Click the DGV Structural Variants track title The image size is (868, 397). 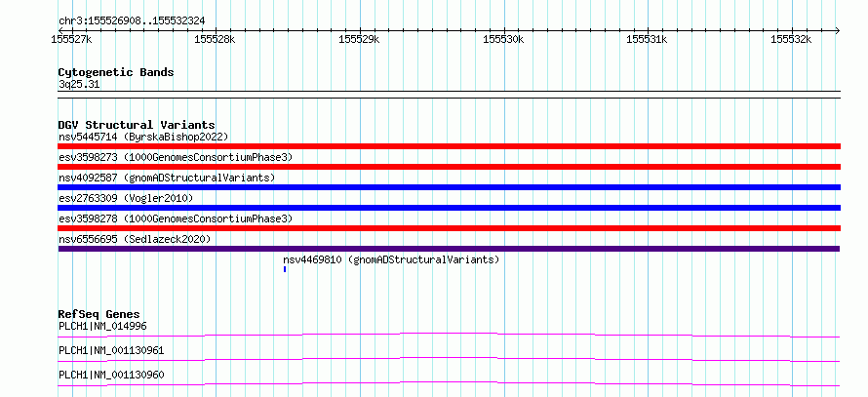click(137, 125)
